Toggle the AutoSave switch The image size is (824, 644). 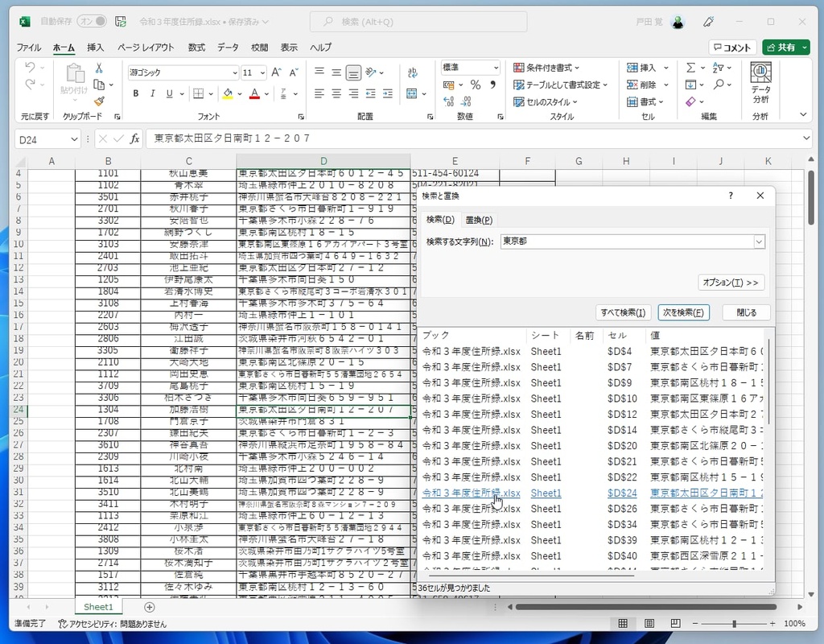pos(92,21)
